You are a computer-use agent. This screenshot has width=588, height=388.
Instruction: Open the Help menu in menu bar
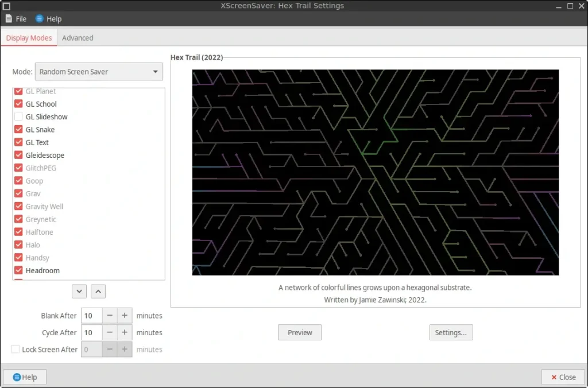point(48,19)
